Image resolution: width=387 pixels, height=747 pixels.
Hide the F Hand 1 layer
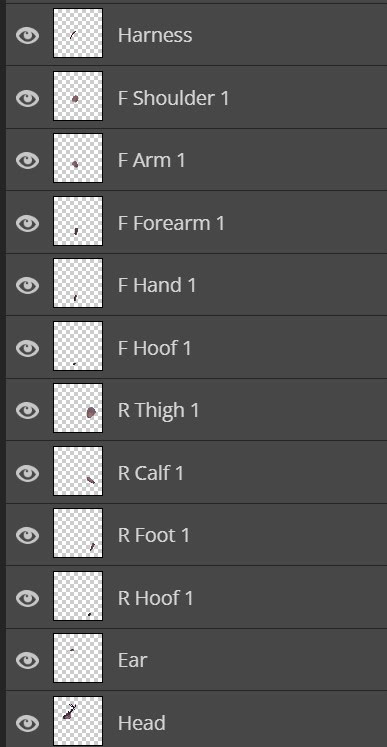click(28, 285)
